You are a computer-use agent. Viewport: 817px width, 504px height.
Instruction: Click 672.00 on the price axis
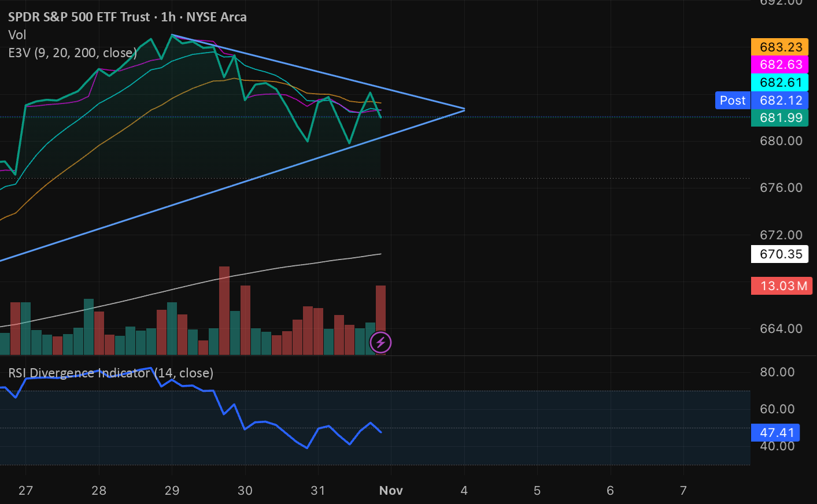point(781,235)
